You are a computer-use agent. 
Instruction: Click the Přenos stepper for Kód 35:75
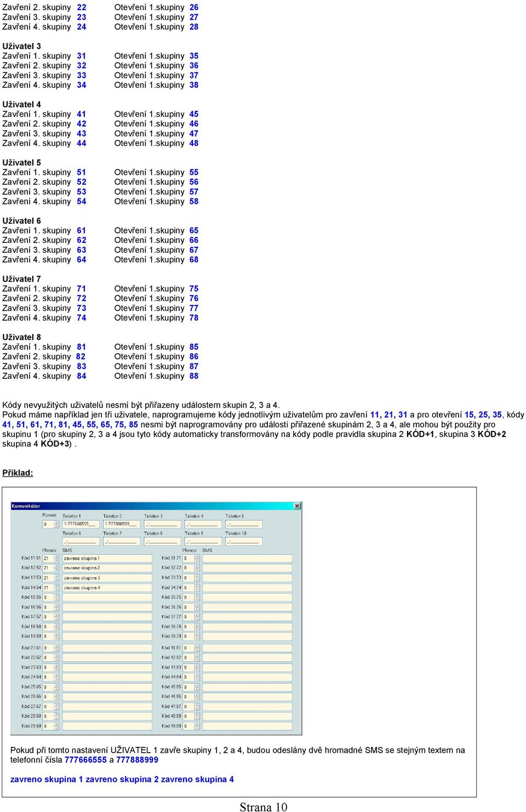pos(197,598)
